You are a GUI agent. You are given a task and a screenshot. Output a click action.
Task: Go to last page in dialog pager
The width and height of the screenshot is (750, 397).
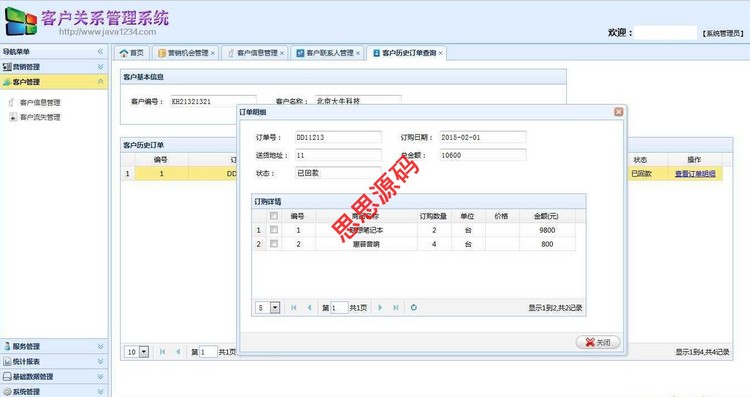(396, 308)
